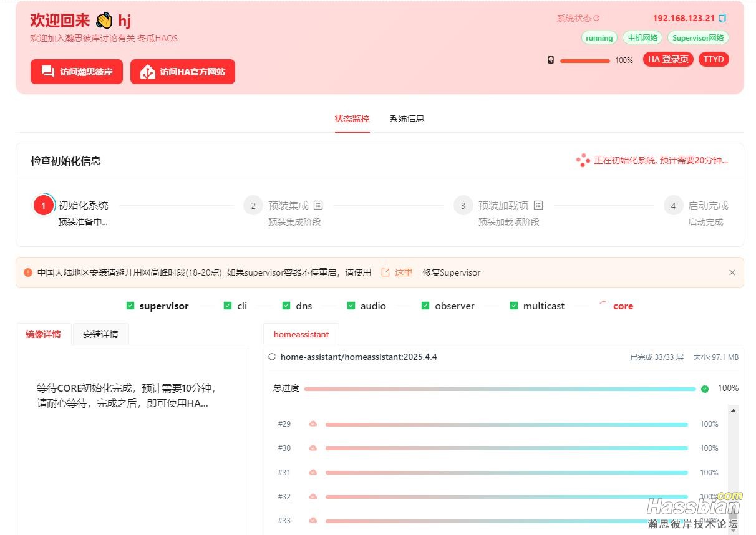Viewport: 756px width, 535px height.
Task: Open list icon beside 预装加载项
Action: click(538, 205)
